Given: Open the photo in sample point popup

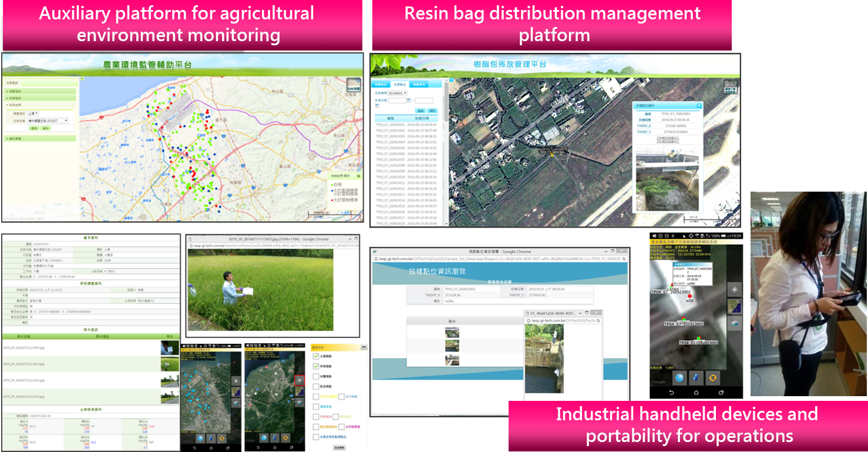Looking at the screenshot, I should point(668,180).
